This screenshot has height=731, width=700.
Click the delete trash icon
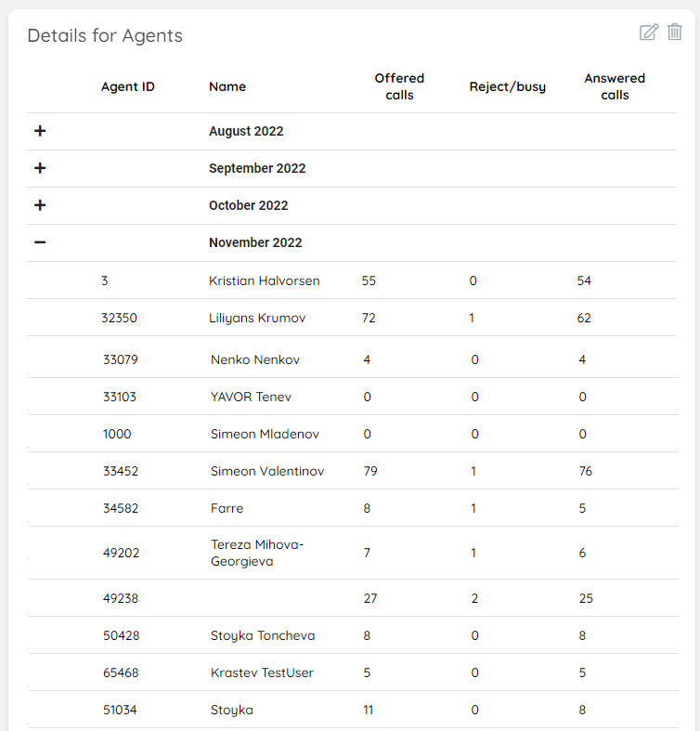tap(675, 33)
